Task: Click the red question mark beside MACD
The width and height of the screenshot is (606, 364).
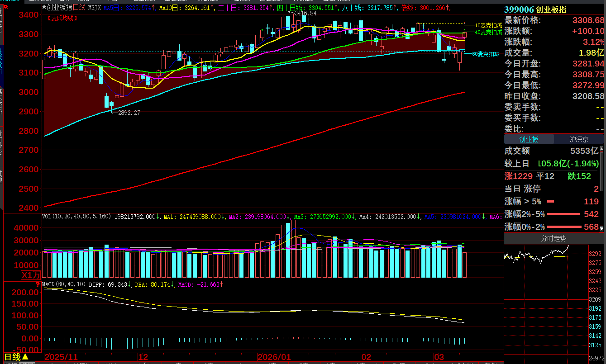Action: point(37,284)
